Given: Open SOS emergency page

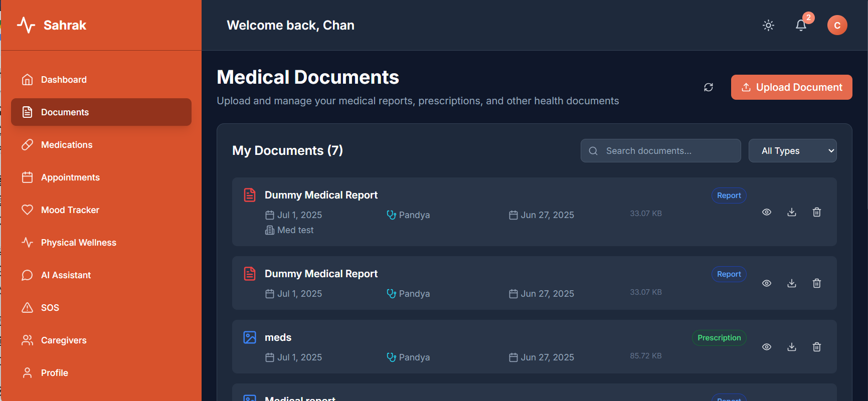Looking at the screenshot, I should coord(101,308).
